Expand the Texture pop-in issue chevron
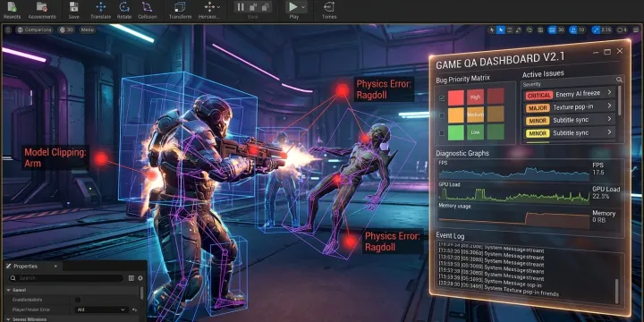This screenshot has width=644, height=322. tap(609, 106)
